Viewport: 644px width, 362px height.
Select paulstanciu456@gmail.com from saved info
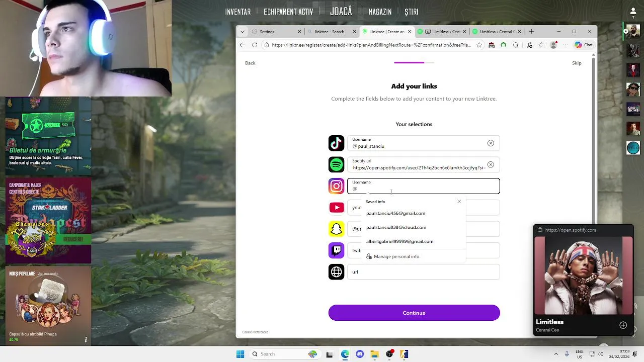coord(414,213)
